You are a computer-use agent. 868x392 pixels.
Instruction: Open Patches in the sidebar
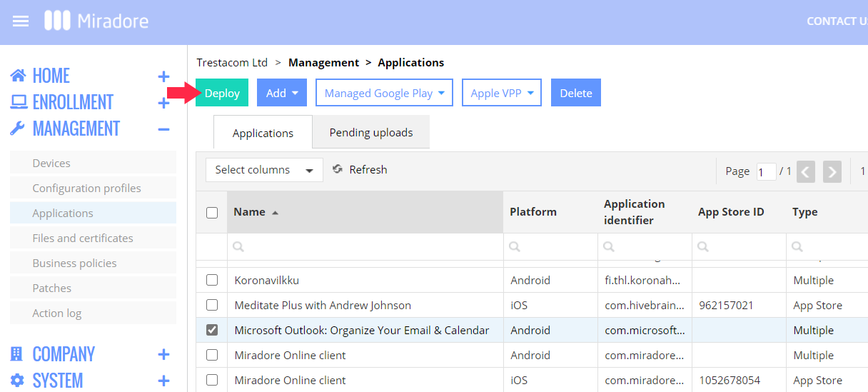(x=93, y=288)
